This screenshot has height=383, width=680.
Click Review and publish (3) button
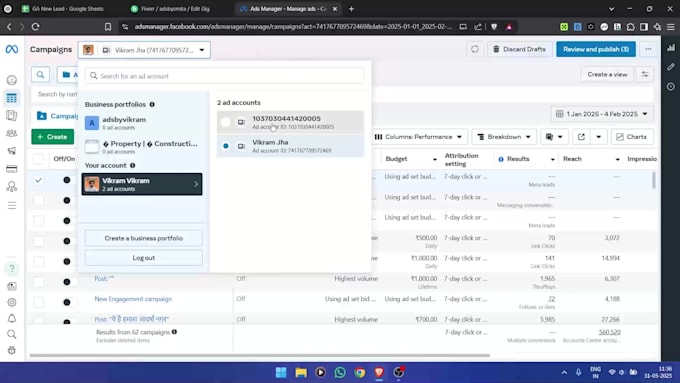click(x=596, y=49)
